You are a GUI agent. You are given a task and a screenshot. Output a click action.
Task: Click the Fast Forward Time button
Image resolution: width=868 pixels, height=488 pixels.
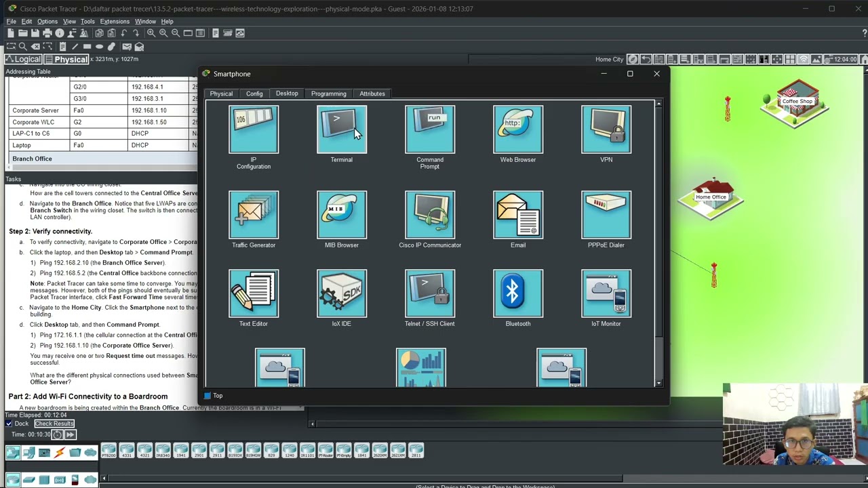click(70, 434)
